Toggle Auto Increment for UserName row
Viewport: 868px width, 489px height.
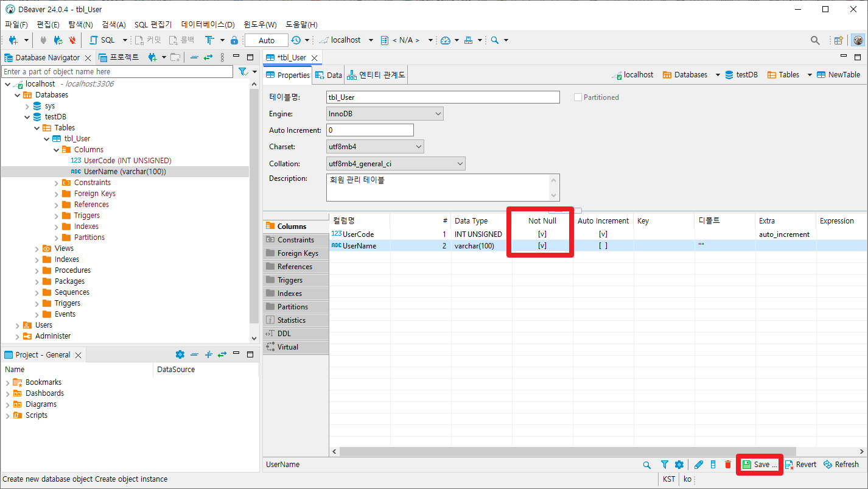click(x=603, y=246)
